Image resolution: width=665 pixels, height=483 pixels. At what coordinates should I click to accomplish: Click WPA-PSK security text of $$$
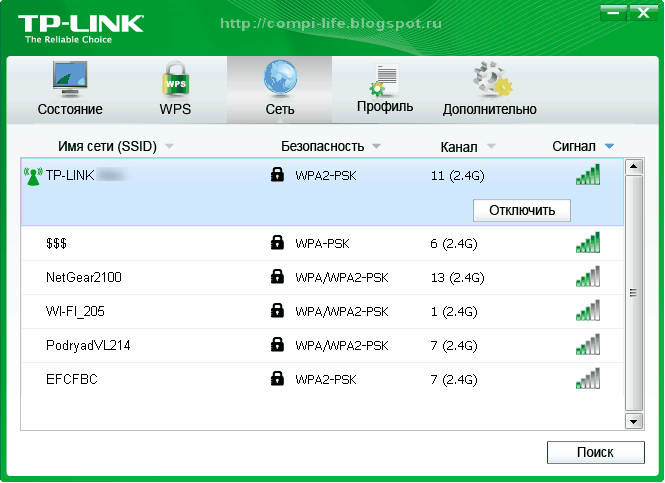coord(322,244)
